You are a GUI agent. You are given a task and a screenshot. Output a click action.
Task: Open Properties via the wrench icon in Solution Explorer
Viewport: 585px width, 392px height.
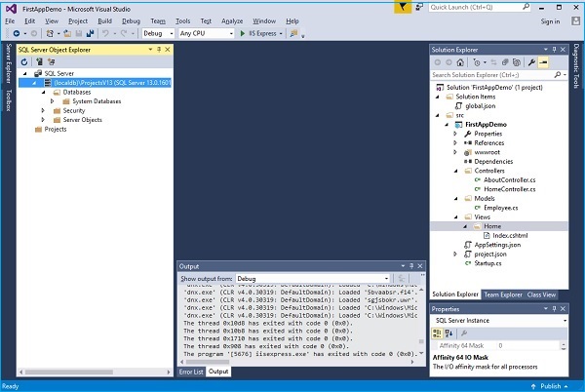click(x=531, y=62)
